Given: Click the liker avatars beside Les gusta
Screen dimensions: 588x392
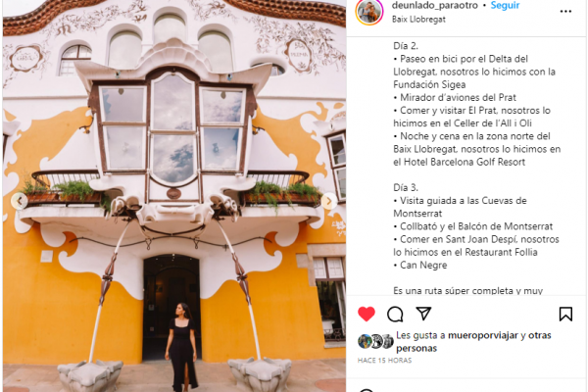Looking at the screenshot, I should [375, 341].
